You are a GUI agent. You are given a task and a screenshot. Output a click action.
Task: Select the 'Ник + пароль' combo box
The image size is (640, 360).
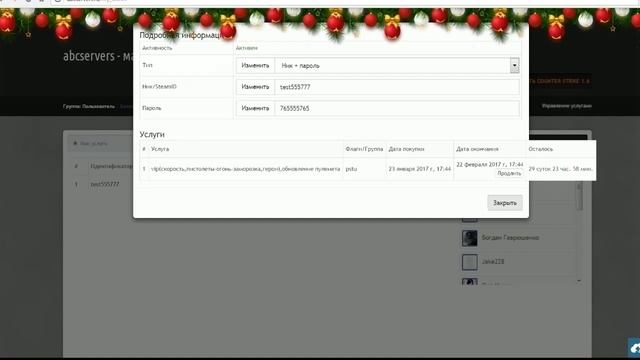[397, 65]
